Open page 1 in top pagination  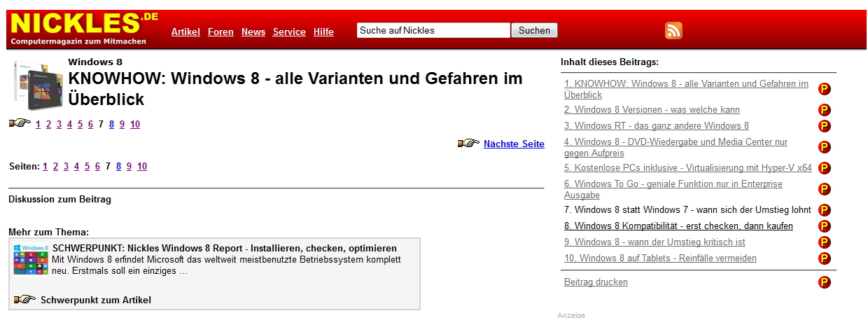pyautogui.click(x=38, y=124)
